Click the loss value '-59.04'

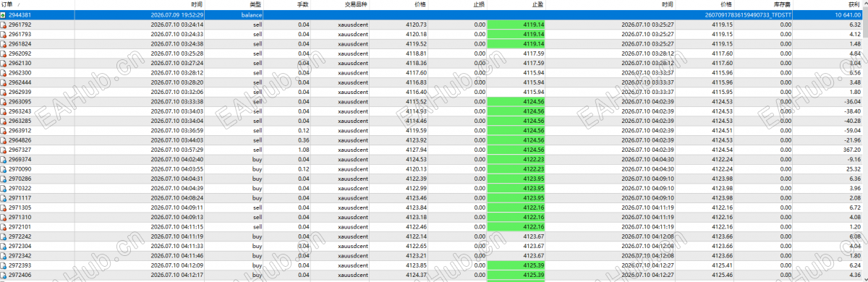point(851,130)
